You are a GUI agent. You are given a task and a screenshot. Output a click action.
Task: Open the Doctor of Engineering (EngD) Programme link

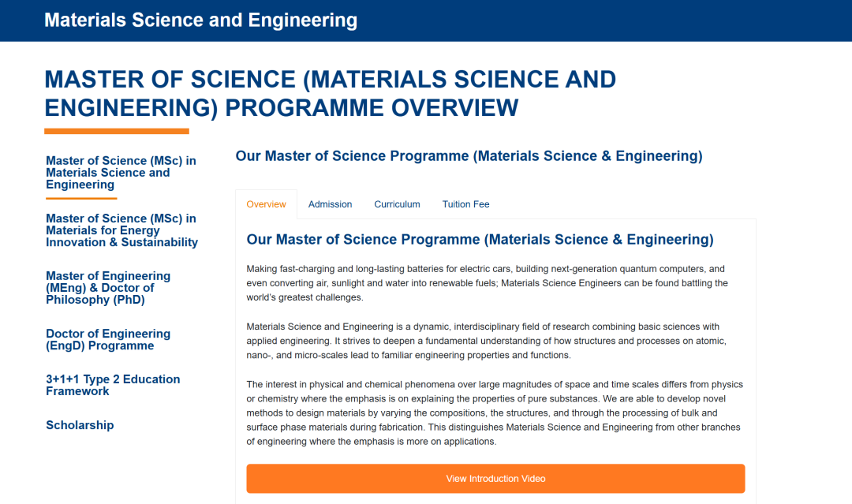coord(108,340)
